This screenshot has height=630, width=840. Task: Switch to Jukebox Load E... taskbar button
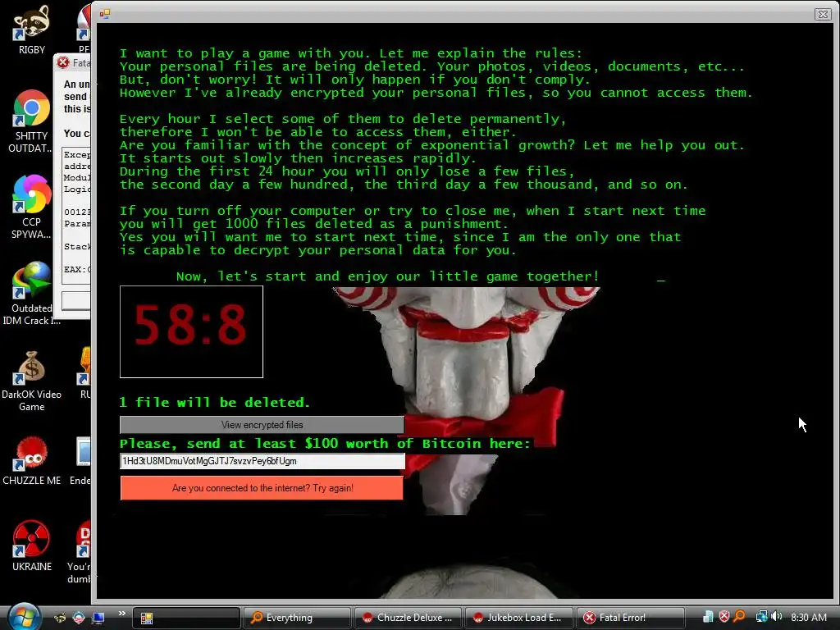[519, 618]
